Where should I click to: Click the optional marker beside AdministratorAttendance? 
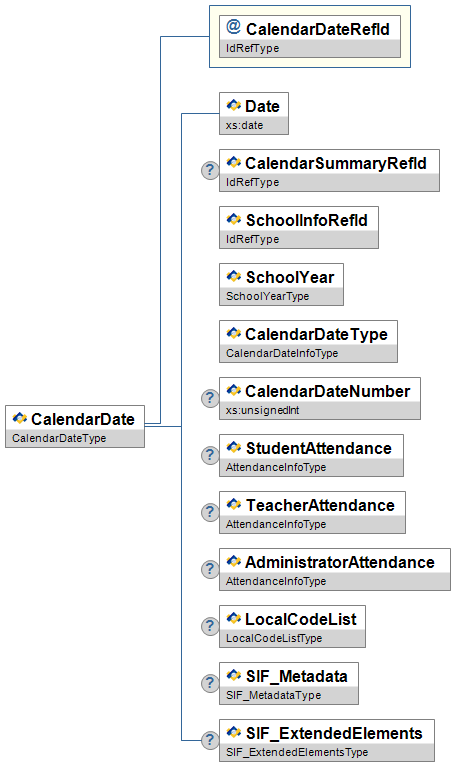click(210, 569)
